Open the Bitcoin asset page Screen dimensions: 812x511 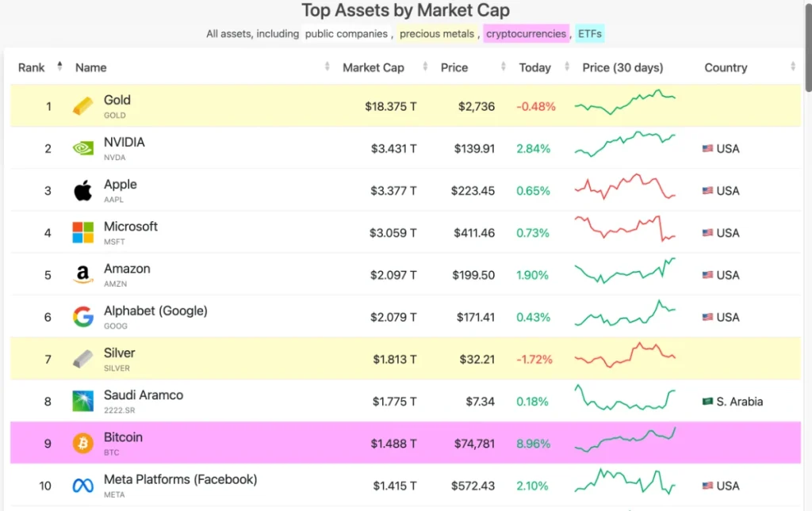click(x=123, y=437)
